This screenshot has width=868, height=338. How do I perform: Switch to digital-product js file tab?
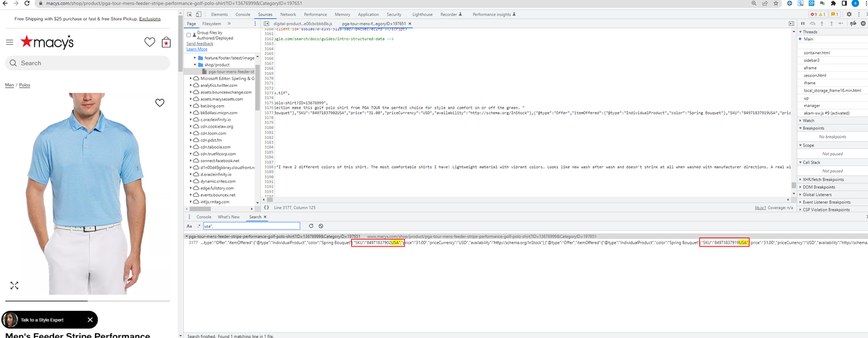(x=302, y=24)
